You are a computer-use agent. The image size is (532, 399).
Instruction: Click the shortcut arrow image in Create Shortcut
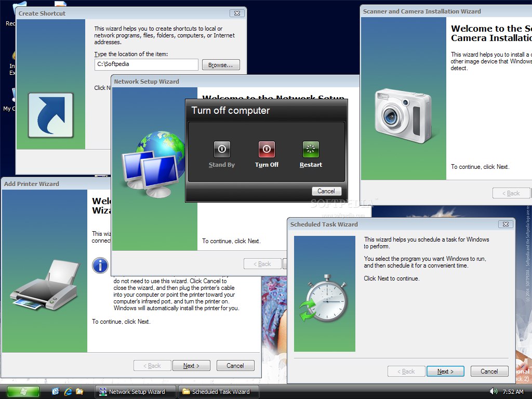[51, 115]
